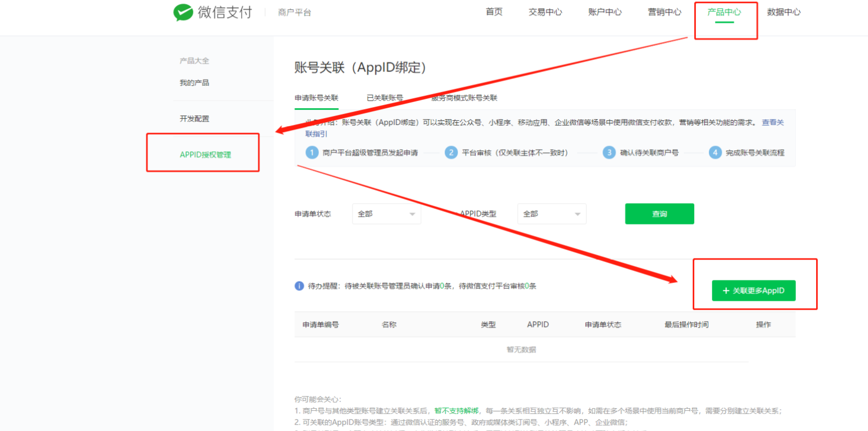Open the 申请单状态 dropdown
868x431 pixels.
pos(386,214)
